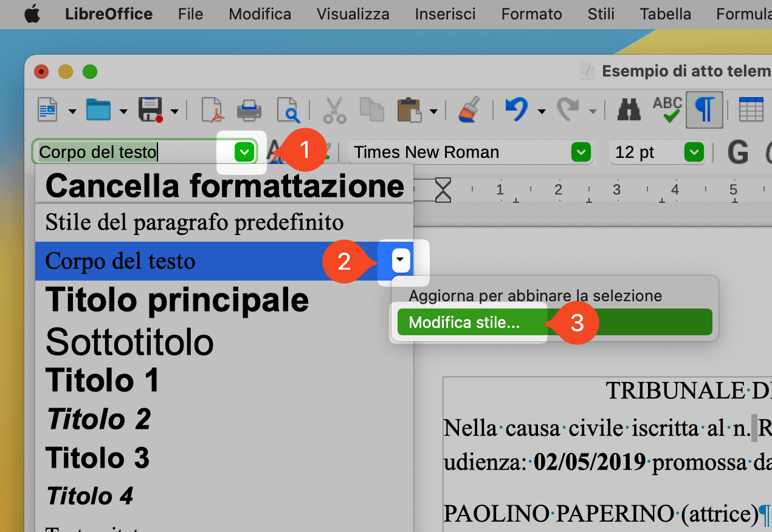Open the Modifica menu
The height and width of the screenshot is (532, 772).
[x=260, y=14]
